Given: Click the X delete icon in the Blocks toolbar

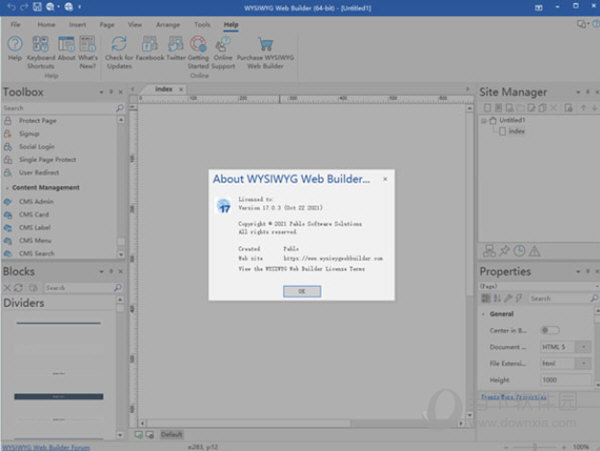Looking at the screenshot, I should click(x=7, y=288).
